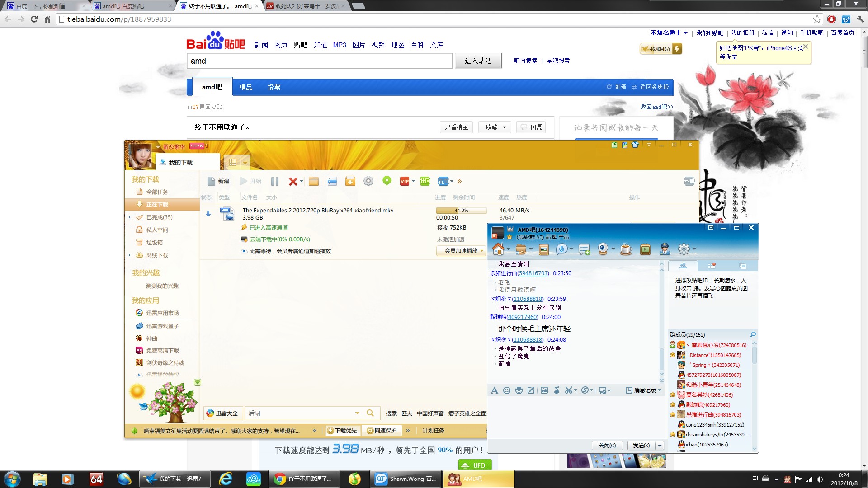
Task: Click the 进入贴吧 button
Action: 478,61
